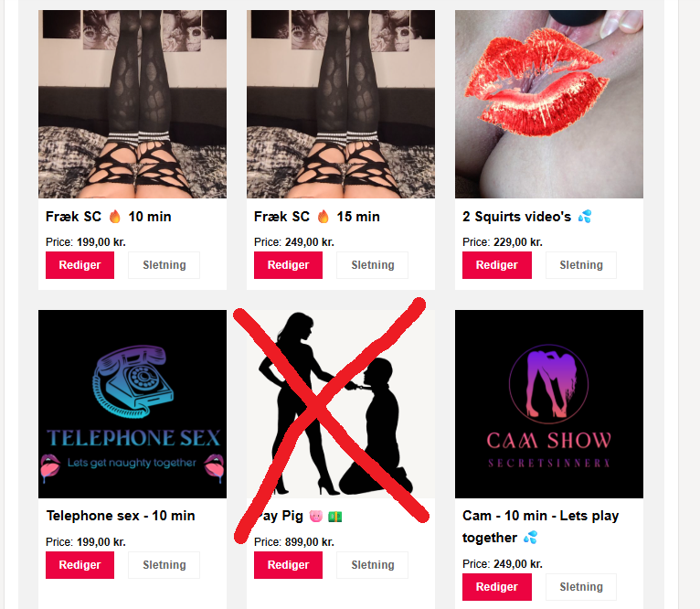Open the Fræk SC 15 min thumbnail

coord(341,104)
